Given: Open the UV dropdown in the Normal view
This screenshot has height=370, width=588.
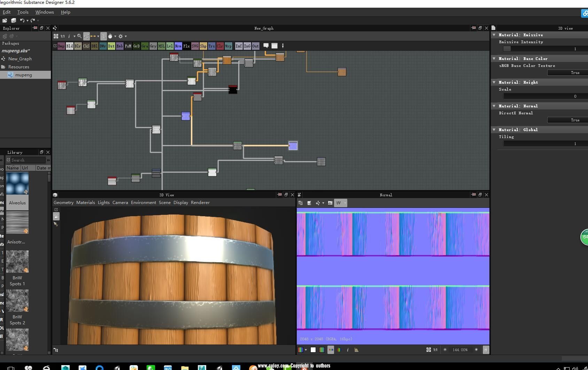Looking at the screenshot, I should 341,203.
